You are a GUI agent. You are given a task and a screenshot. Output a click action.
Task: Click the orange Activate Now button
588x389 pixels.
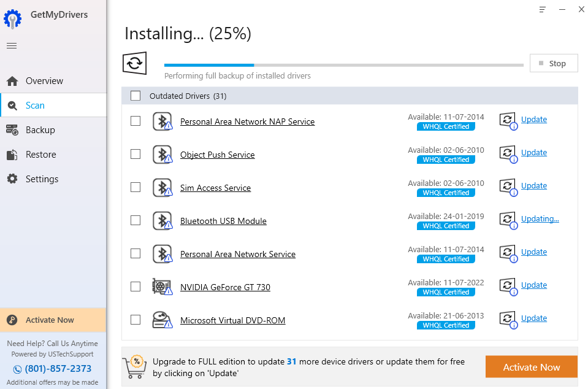(531, 367)
